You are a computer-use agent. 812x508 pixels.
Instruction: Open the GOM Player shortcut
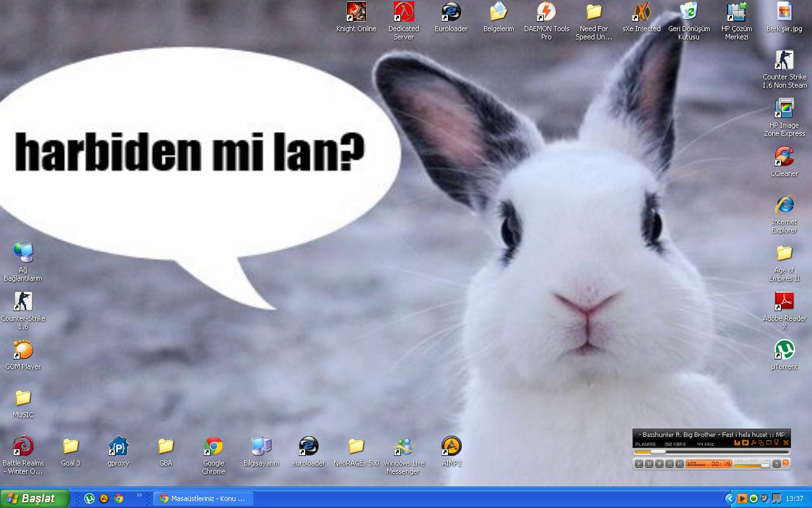point(23,355)
